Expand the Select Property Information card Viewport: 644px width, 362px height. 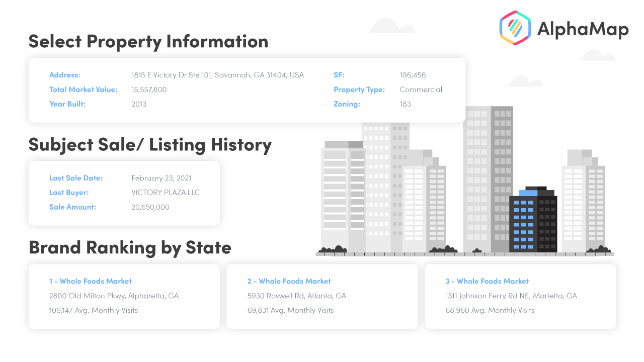(247, 90)
